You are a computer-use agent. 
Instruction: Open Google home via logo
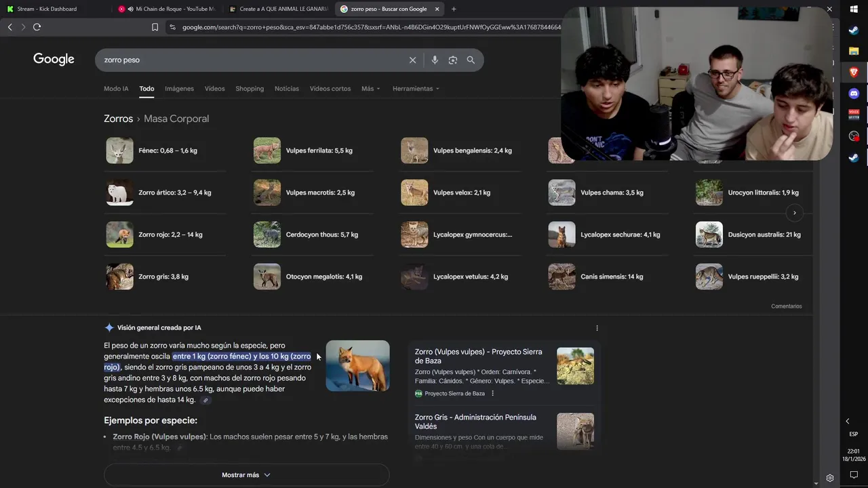(54, 60)
